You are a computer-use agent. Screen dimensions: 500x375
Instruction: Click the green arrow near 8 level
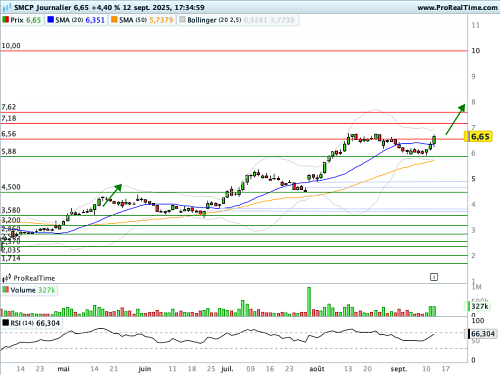(455, 119)
